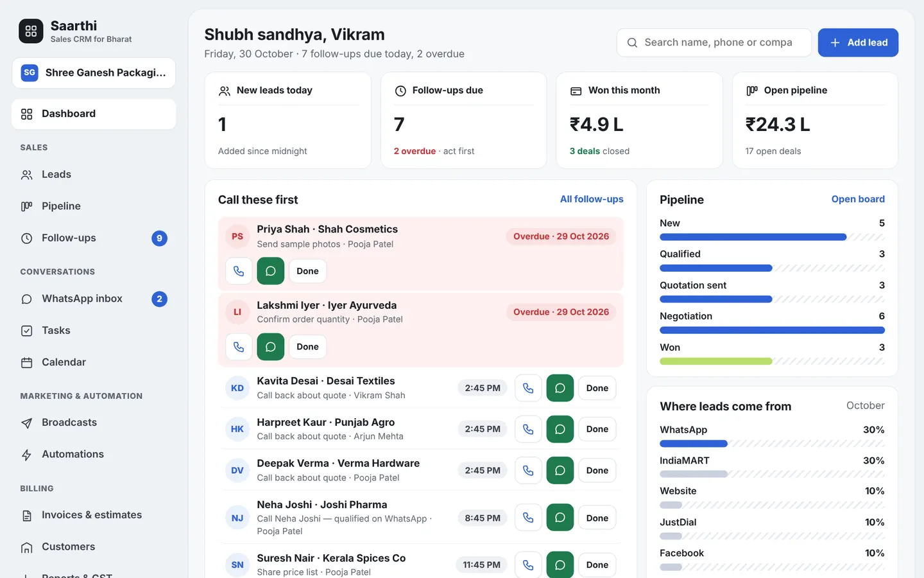Open the Leads section
This screenshot has width=924, height=578.
(94, 175)
